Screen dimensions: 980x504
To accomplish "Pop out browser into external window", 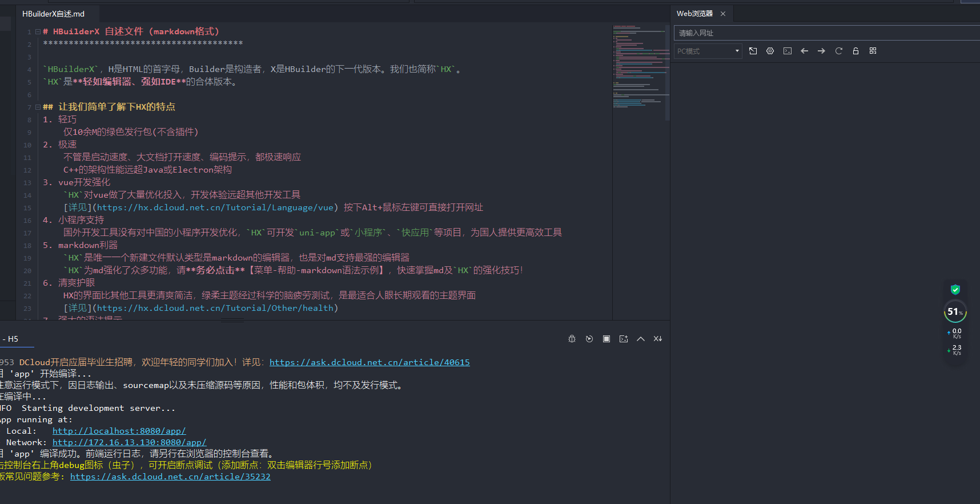I will [x=753, y=51].
